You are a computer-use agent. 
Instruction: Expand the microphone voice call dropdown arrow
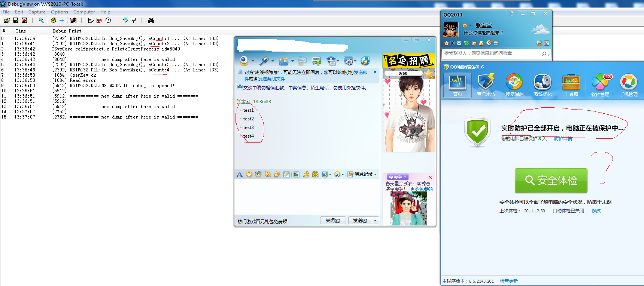pos(273,61)
